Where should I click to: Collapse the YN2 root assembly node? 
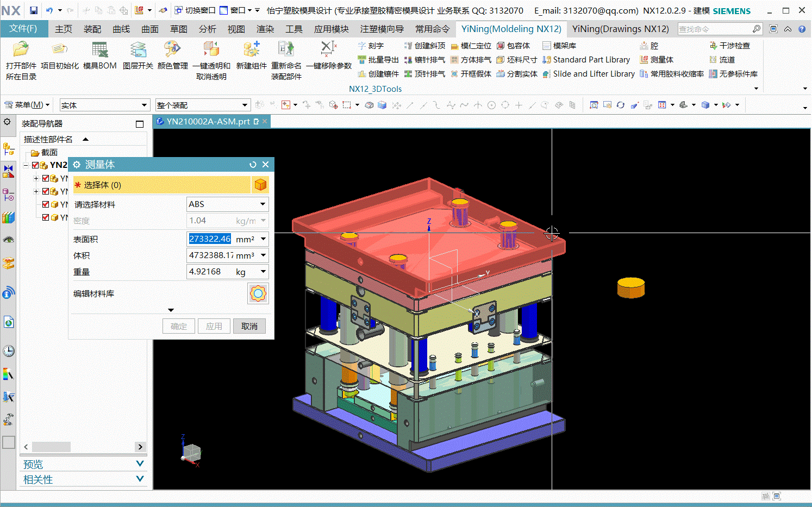[26, 165]
